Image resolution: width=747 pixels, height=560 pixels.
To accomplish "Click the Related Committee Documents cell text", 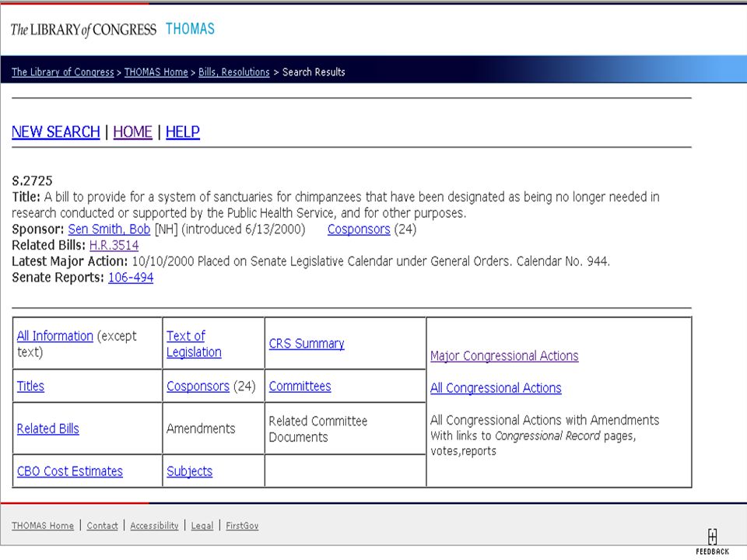I will coord(317,429).
